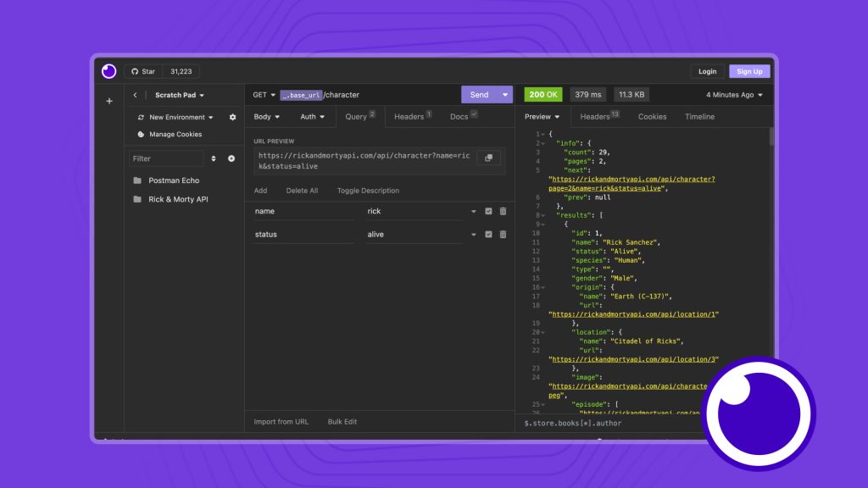Open the GET method dropdown
This screenshot has width=868, height=488.
pos(264,95)
